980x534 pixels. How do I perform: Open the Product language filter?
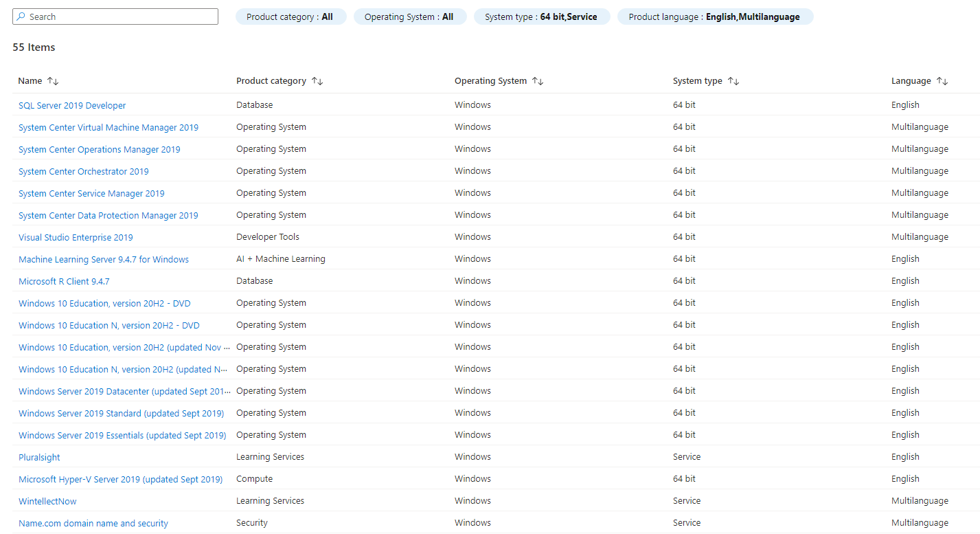(715, 16)
